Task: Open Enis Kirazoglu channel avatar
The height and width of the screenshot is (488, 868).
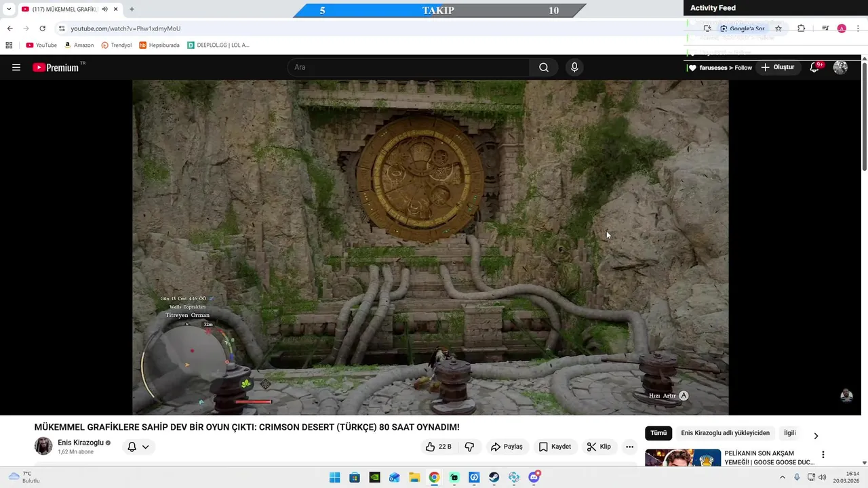Action: click(x=43, y=446)
